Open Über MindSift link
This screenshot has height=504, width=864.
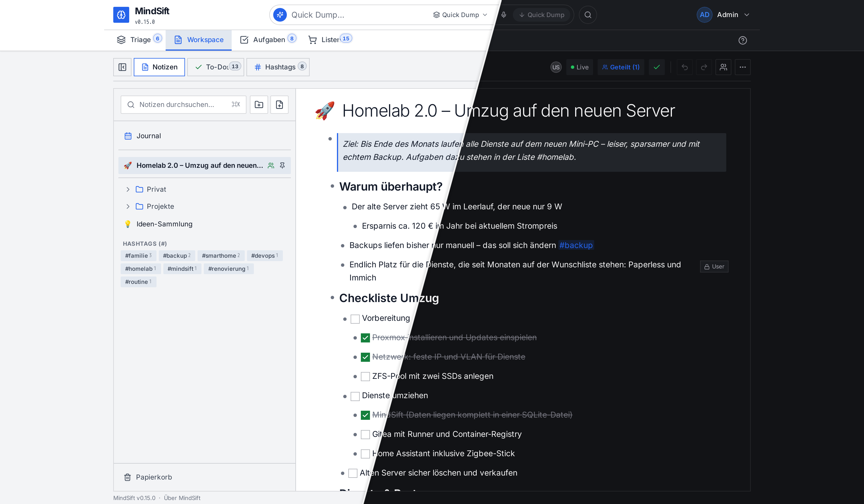coord(182,498)
